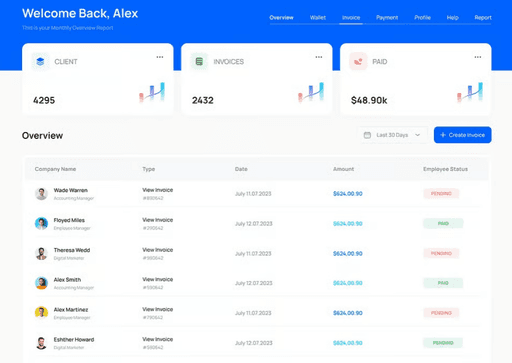Image resolution: width=512 pixels, height=363 pixels.
Task: Select the Invoice tab
Action: pos(351,18)
